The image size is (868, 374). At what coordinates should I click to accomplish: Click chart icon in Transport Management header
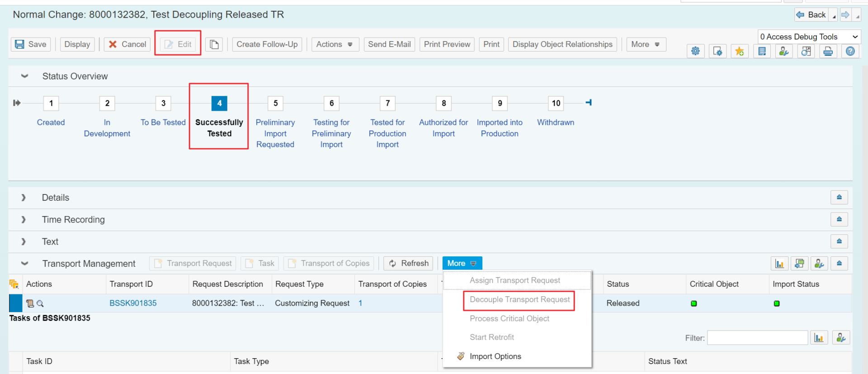(x=779, y=264)
